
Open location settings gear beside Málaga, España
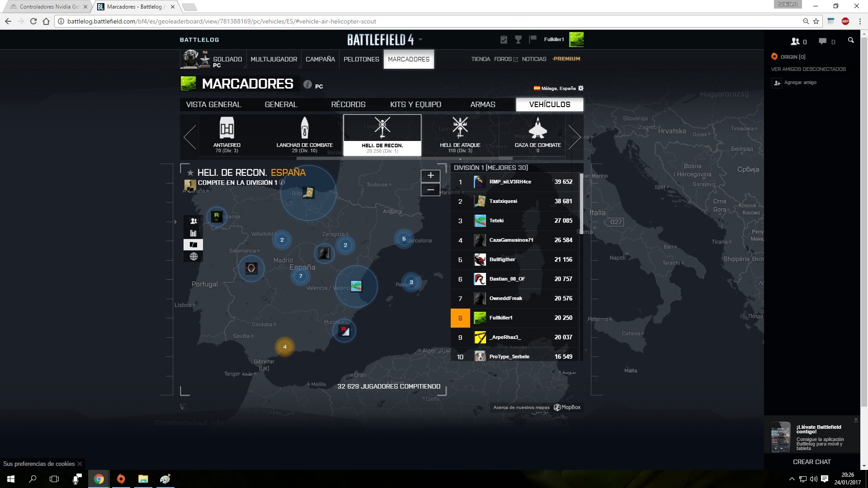pos(581,88)
